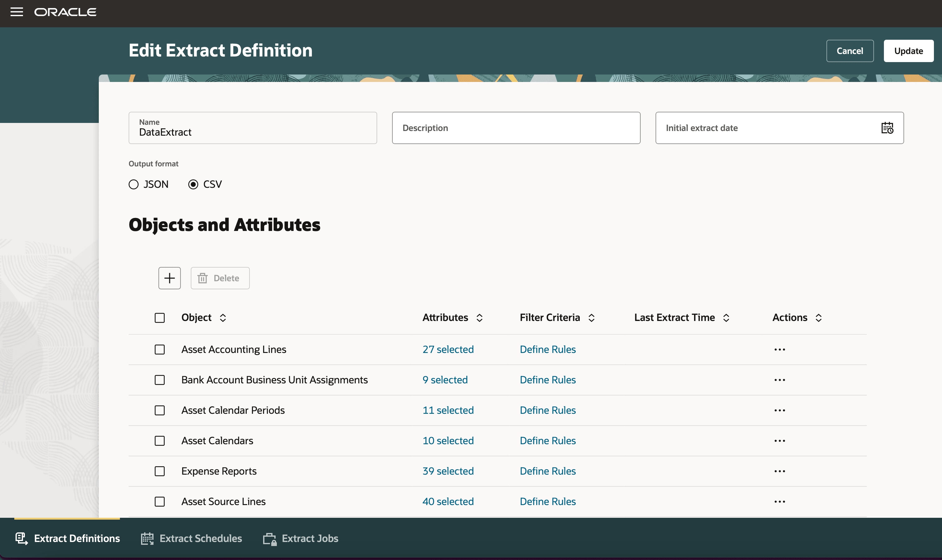942x560 pixels.
Task: Open Define Rules for Bank Account Business Unit Assignments
Action: pyautogui.click(x=547, y=380)
